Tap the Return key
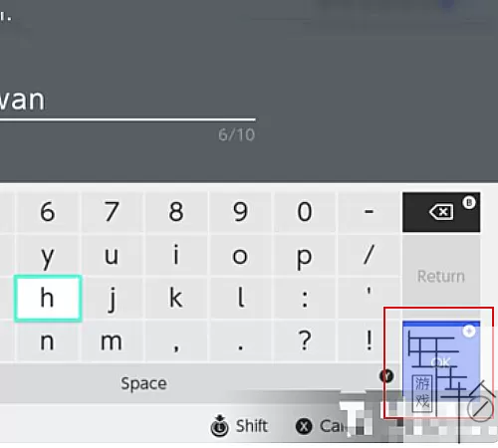Image resolution: width=498 pixels, height=448 pixels. [x=441, y=276]
